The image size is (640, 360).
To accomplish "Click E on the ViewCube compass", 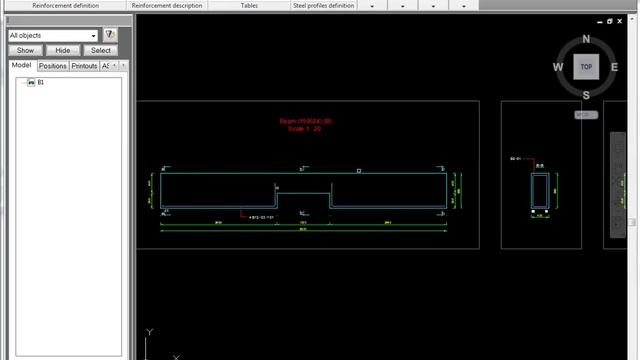I will 614,67.
